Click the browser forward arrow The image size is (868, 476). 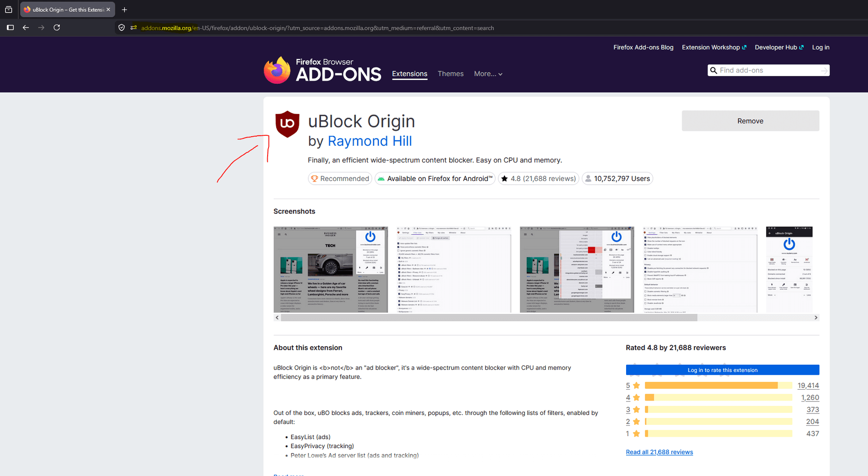click(x=41, y=28)
